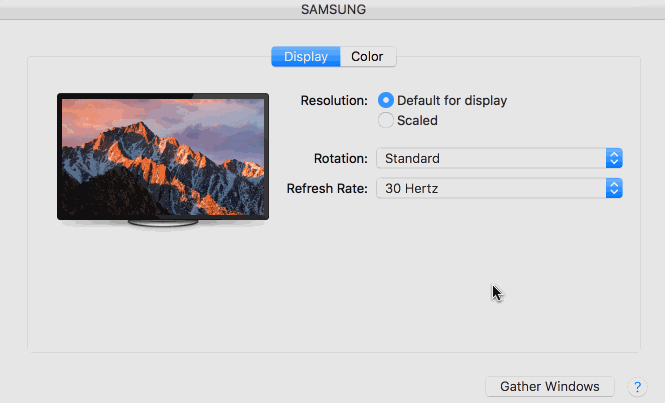Switch to the Display tab
Image resolution: width=665 pixels, height=403 pixels.
point(306,56)
